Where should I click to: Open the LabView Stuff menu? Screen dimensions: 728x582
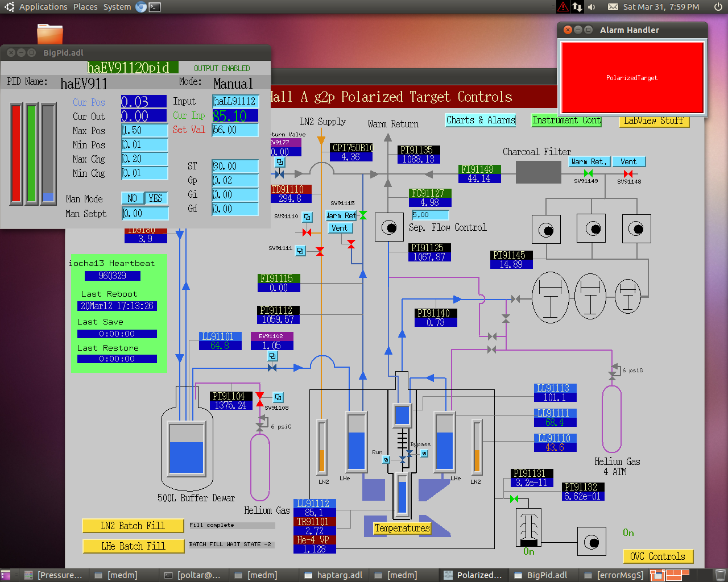click(x=653, y=120)
